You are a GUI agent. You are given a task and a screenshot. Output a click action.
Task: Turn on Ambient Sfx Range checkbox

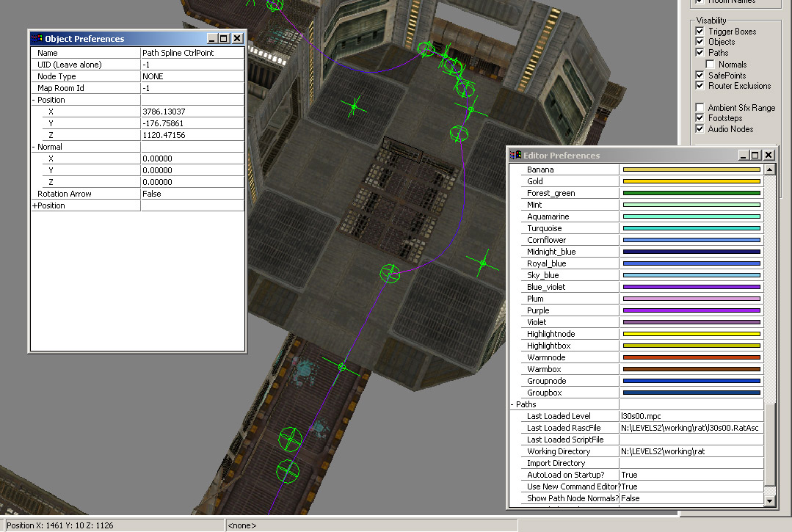pos(700,108)
